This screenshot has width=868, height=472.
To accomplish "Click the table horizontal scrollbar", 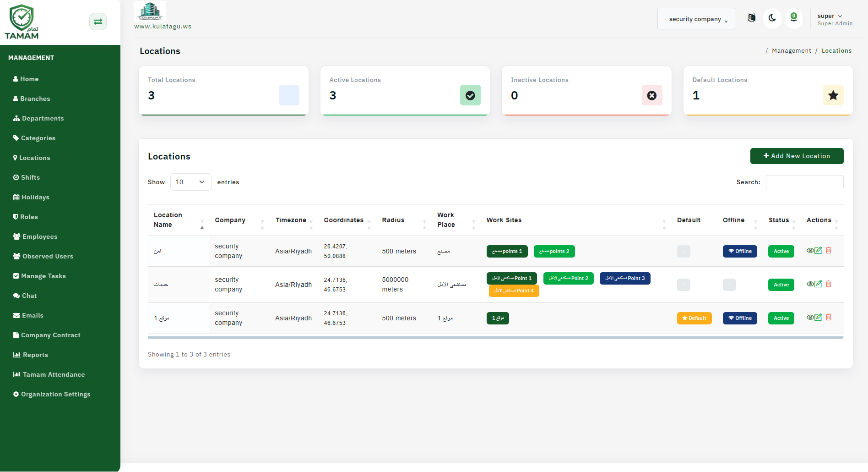I will (x=495, y=337).
